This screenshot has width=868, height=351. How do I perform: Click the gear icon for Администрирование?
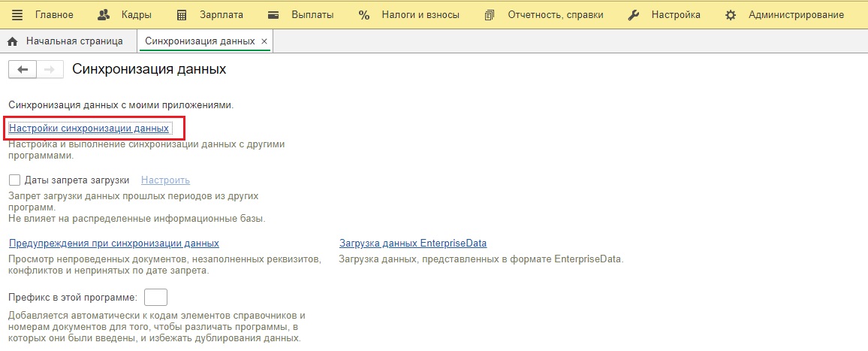click(x=731, y=15)
